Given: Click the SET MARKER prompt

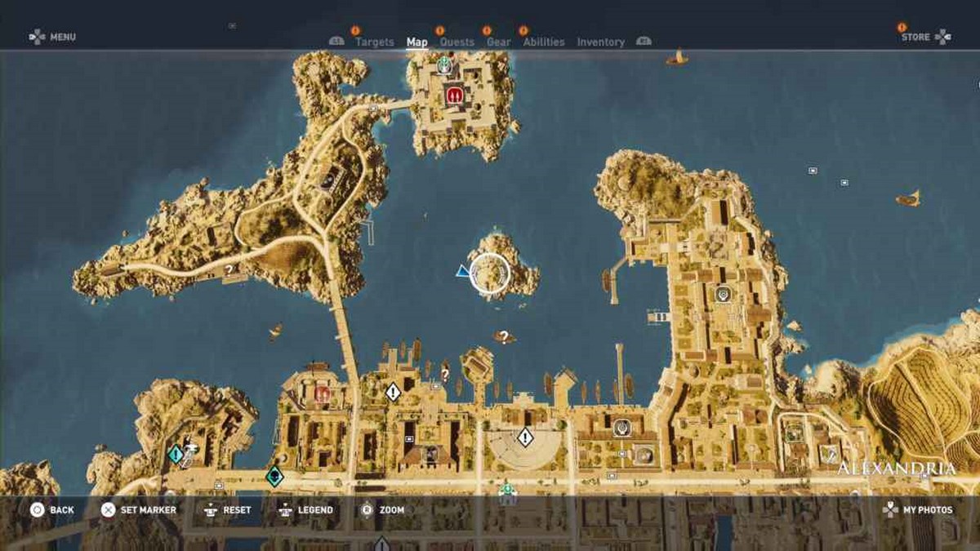Looking at the screenshot, I should (x=138, y=510).
